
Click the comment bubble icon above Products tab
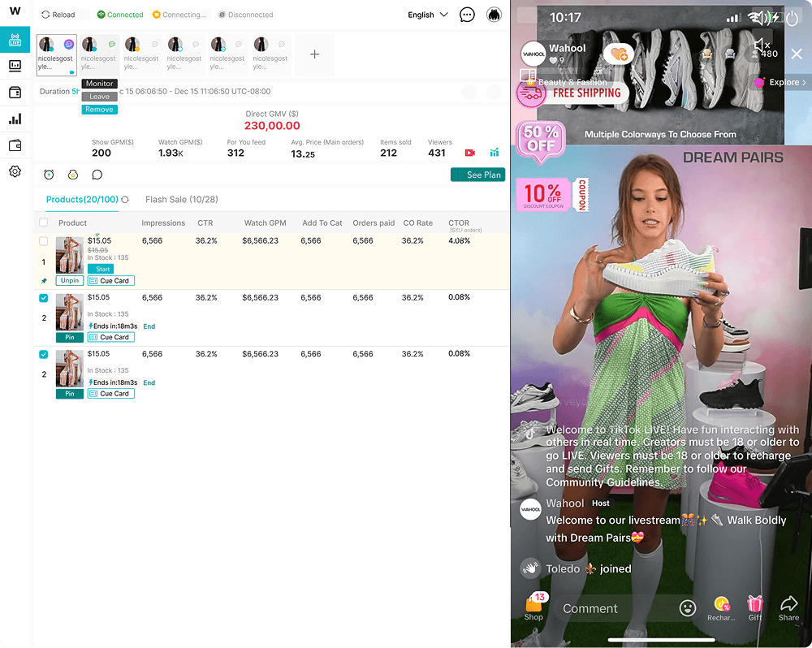click(x=97, y=175)
